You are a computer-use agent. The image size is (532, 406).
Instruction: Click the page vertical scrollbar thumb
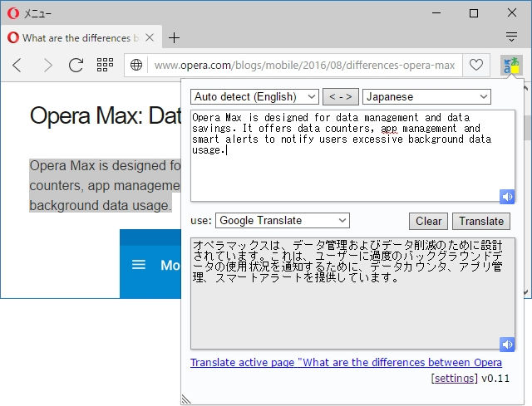point(526,128)
